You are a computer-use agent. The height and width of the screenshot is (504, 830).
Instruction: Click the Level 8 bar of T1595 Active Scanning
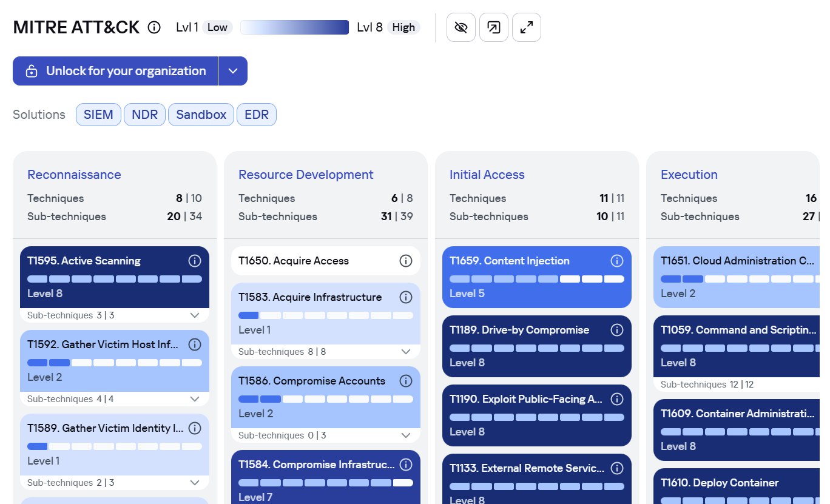[x=115, y=279]
